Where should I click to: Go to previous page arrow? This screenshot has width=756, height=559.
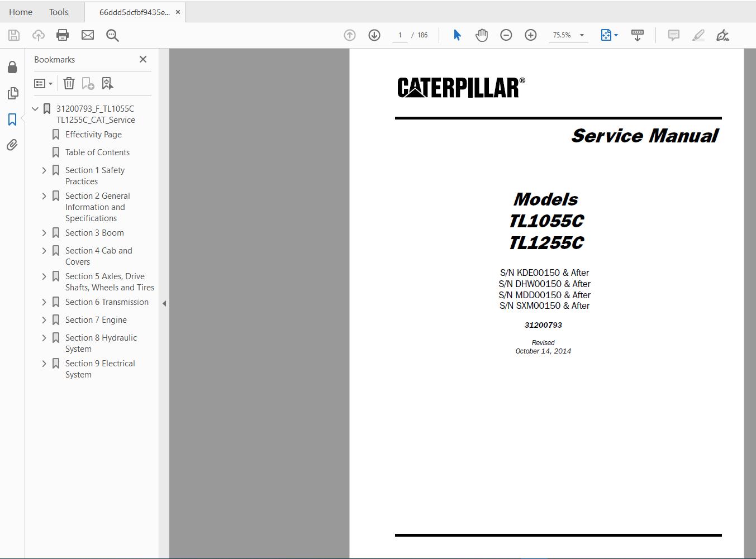(x=350, y=35)
